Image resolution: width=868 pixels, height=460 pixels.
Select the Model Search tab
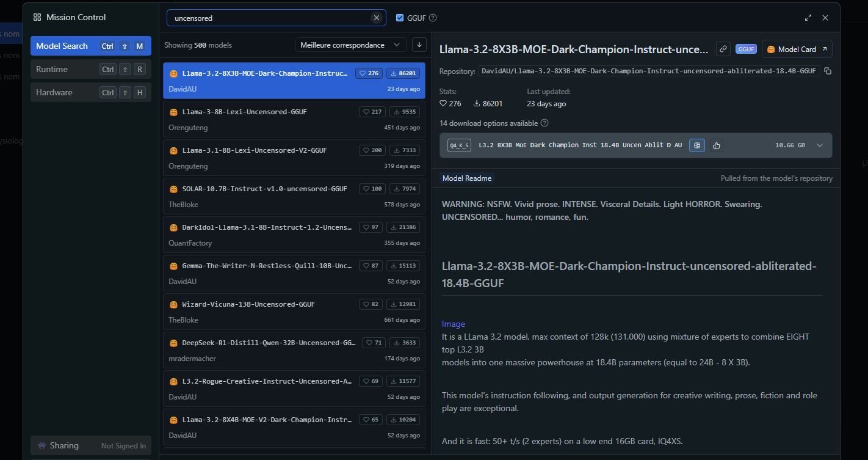point(90,46)
